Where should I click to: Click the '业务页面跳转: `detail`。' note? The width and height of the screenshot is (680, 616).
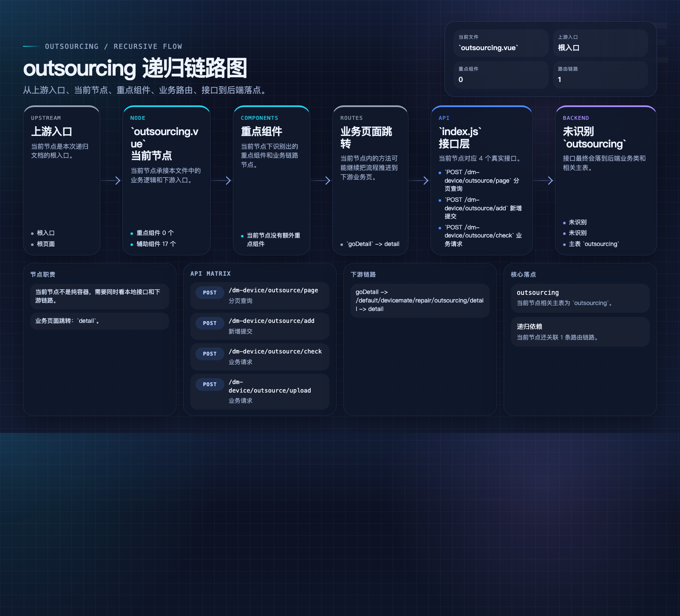click(x=99, y=321)
